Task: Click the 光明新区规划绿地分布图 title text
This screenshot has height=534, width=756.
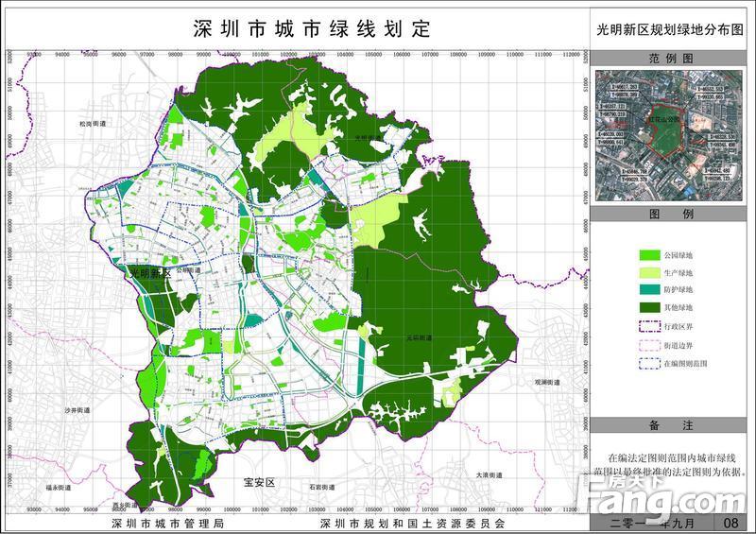Action: [x=671, y=29]
